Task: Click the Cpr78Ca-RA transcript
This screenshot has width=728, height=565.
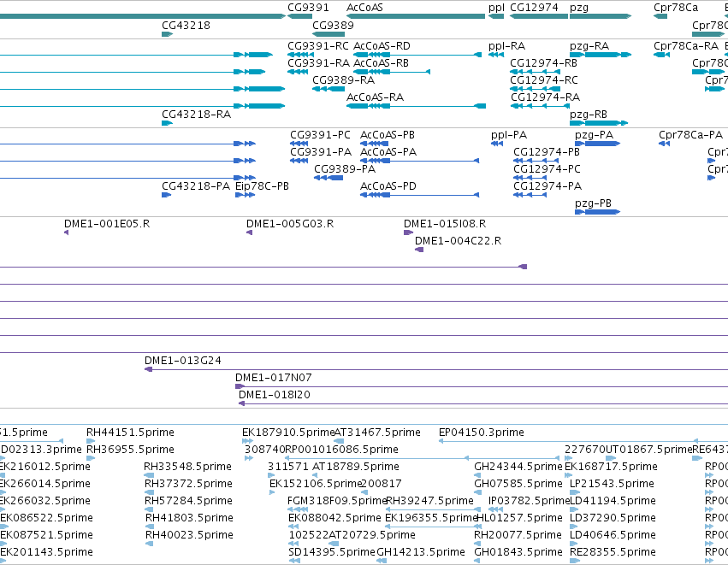Action: pyautogui.click(x=661, y=55)
